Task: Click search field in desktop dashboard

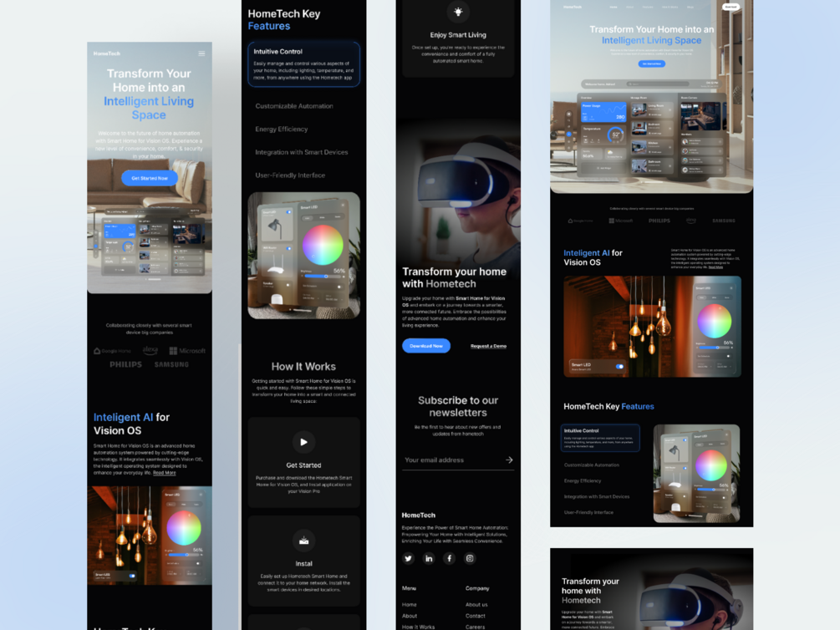Action: tap(658, 84)
